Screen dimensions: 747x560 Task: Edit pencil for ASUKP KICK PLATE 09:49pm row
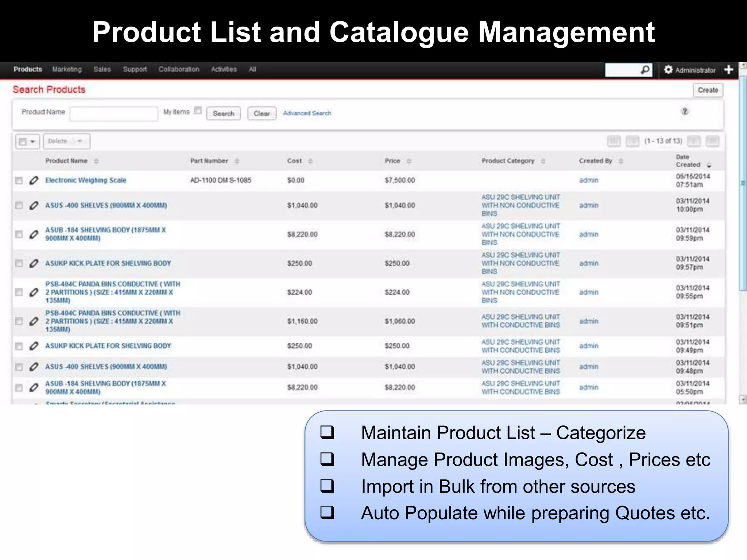34,346
